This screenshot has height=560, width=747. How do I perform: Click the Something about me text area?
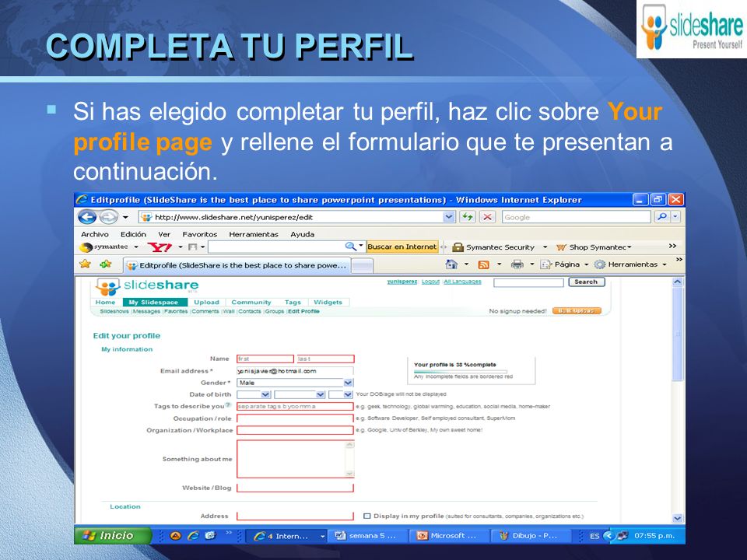(x=295, y=459)
